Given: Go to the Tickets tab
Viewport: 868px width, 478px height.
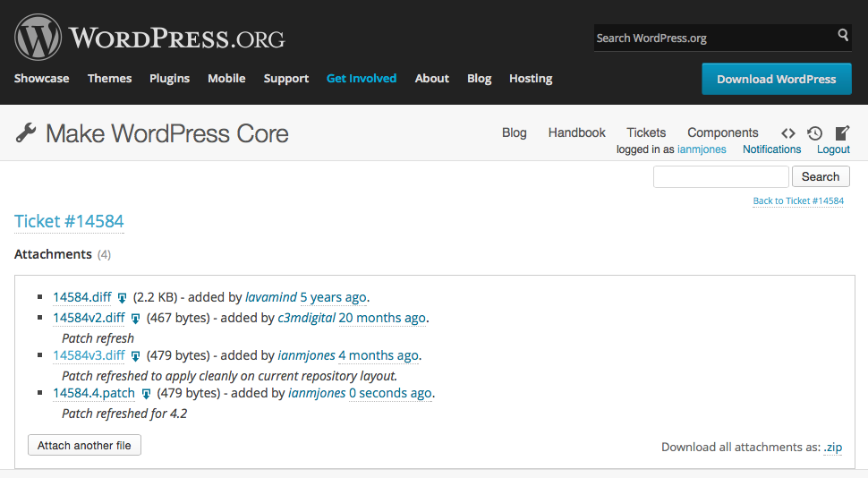Looking at the screenshot, I should [646, 132].
